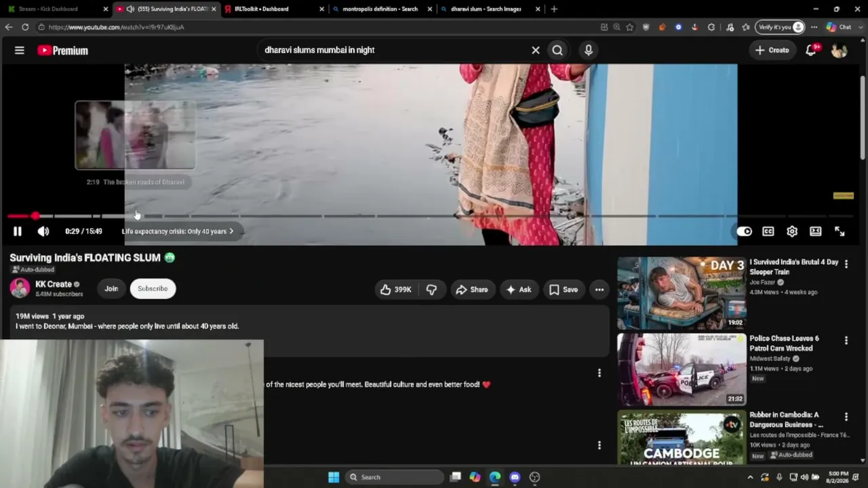Create a new upload via Create button
Viewport: 868px width, 488px height.
click(772, 50)
